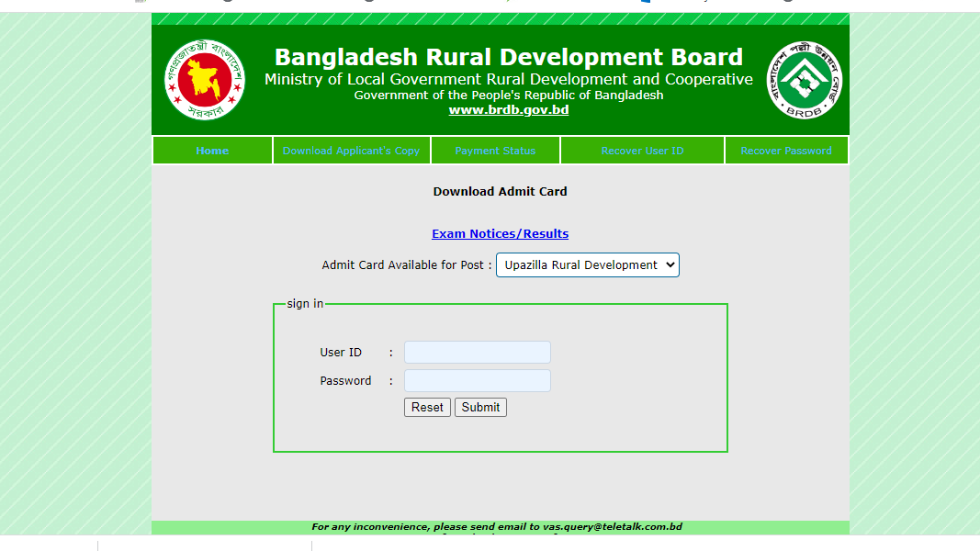Image resolution: width=980 pixels, height=551 pixels.
Task: Open the Home menu tab
Action: coord(212,151)
